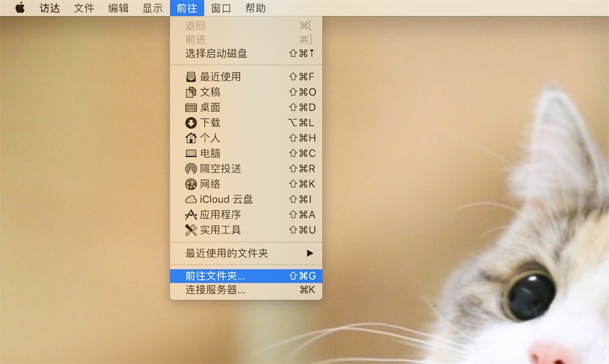Click the 最近使用 recents icon
The image size is (609, 364).
[190, 77]
